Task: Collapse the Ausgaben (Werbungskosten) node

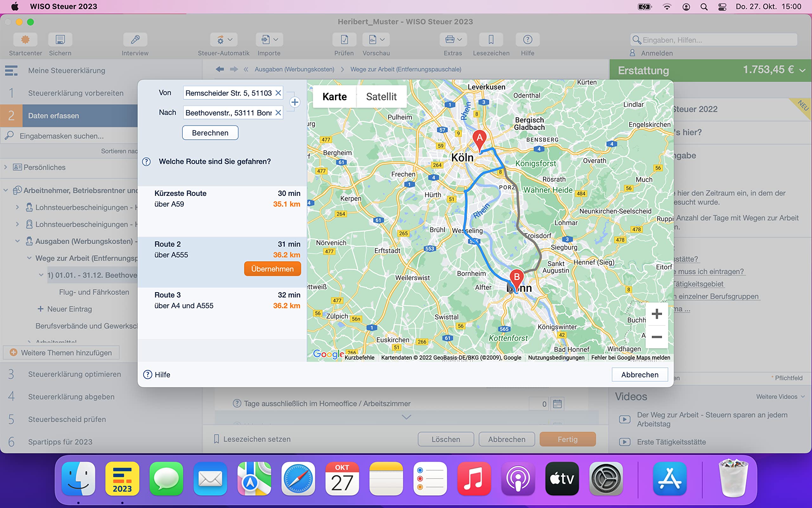Action: (x=17, y=241)
